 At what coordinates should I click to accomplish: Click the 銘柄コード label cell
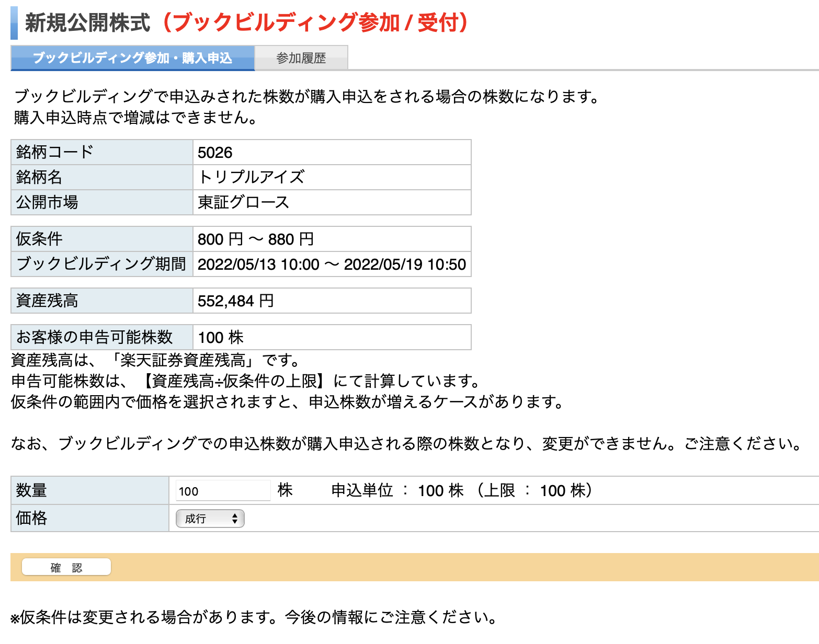[x=102, y=152]
